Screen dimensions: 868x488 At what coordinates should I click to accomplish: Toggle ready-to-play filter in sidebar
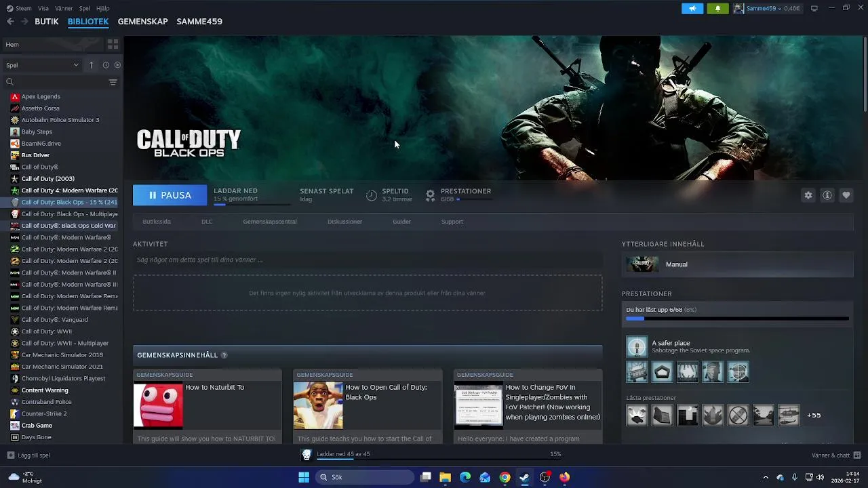[x=117, y=65]
